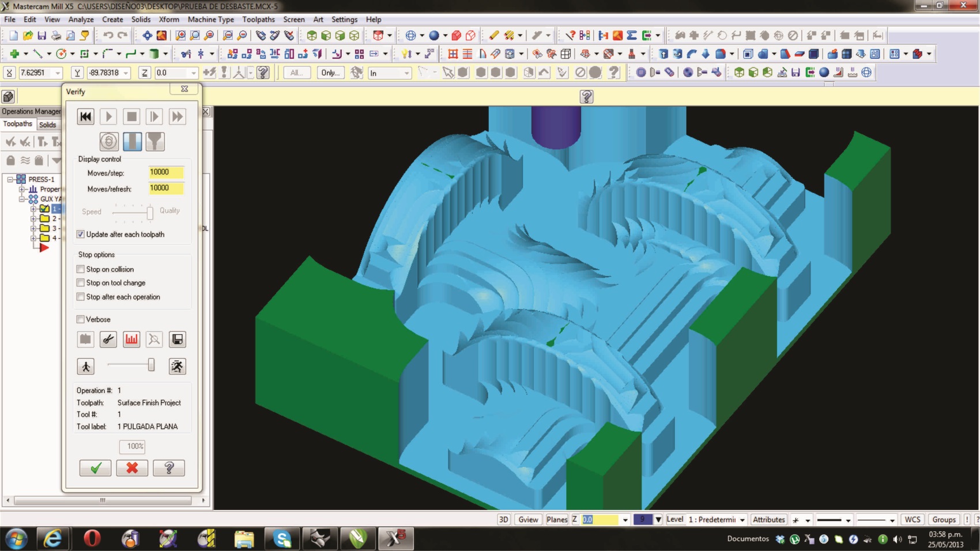Expand the Properties tree node
The width and height of the screenshot is (980, 551).
coord(21,189)
